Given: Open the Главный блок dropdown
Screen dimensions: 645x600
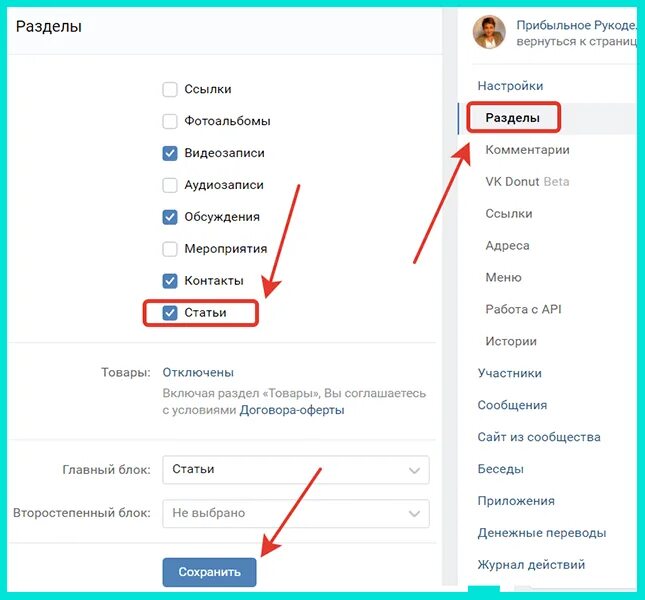Looking at the screenshot, I should point(296,469).
